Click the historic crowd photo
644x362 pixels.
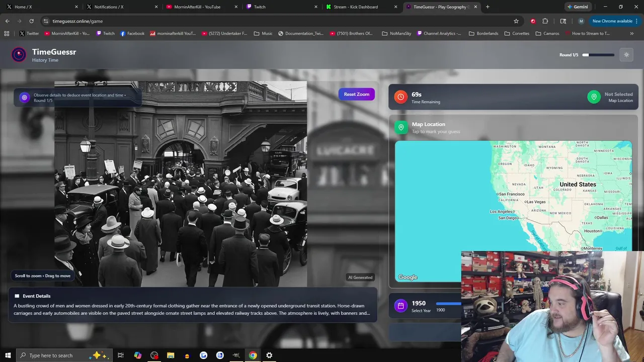(x=181, y=184)
